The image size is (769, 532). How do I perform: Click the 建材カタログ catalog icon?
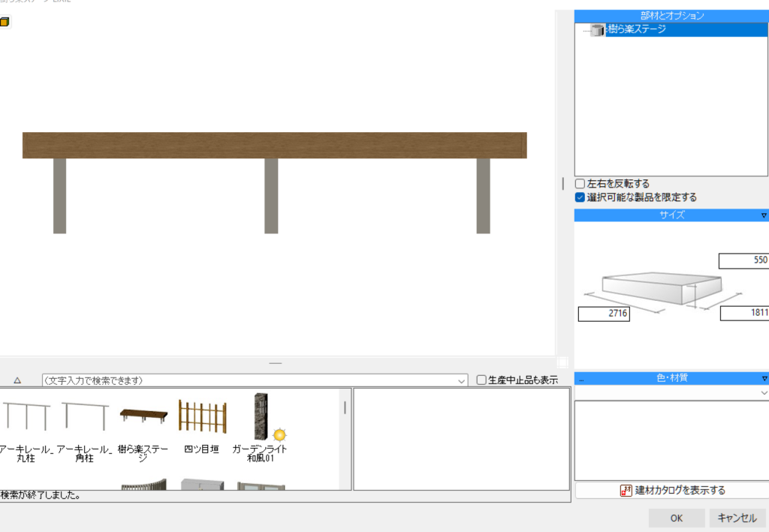pos(626,491)
